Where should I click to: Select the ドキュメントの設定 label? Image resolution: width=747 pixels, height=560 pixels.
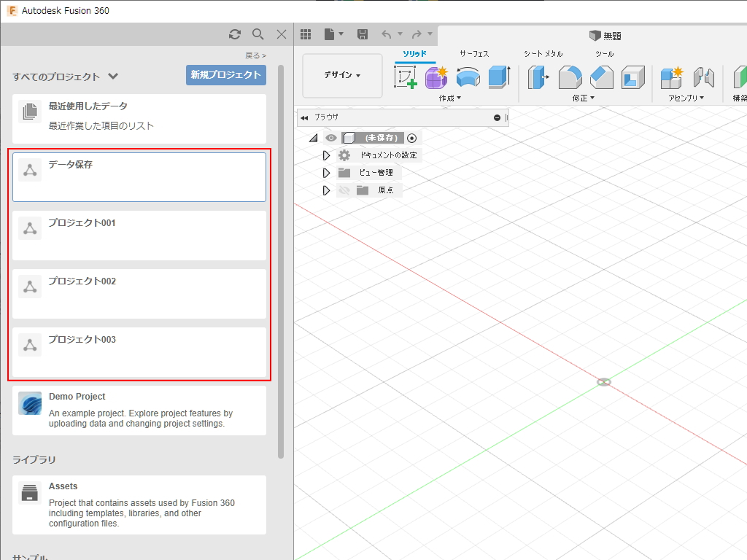tap(388, 155)
